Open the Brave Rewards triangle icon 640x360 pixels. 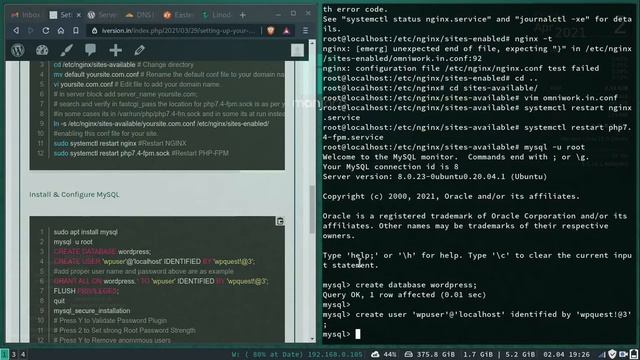[x=287, y=31]
